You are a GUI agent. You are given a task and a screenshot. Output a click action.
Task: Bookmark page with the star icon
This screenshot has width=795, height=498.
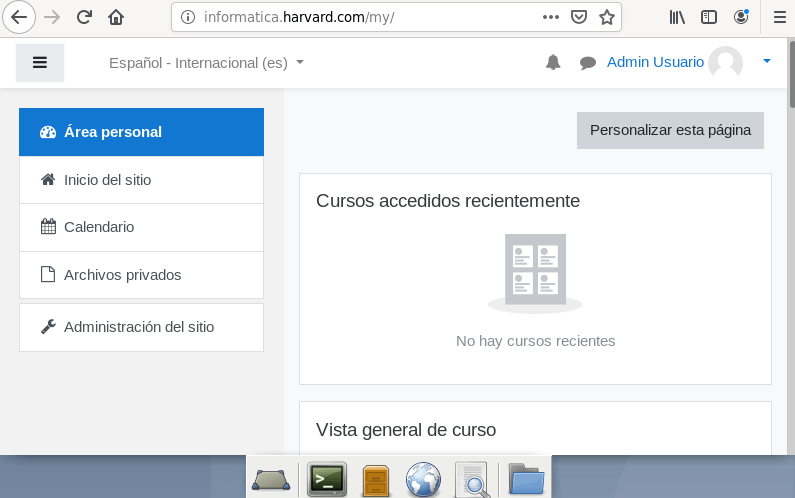point(606,17)
